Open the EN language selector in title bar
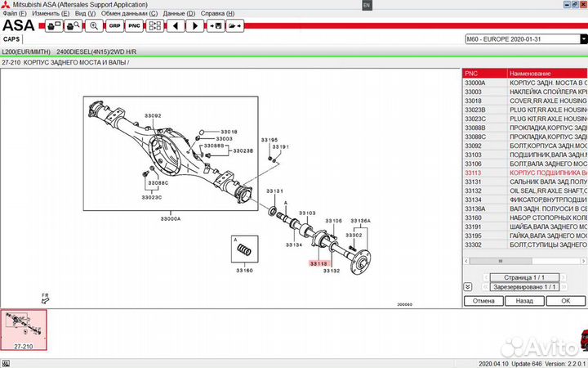The width and height of the screenshot is (588, 368). (366, 5)
